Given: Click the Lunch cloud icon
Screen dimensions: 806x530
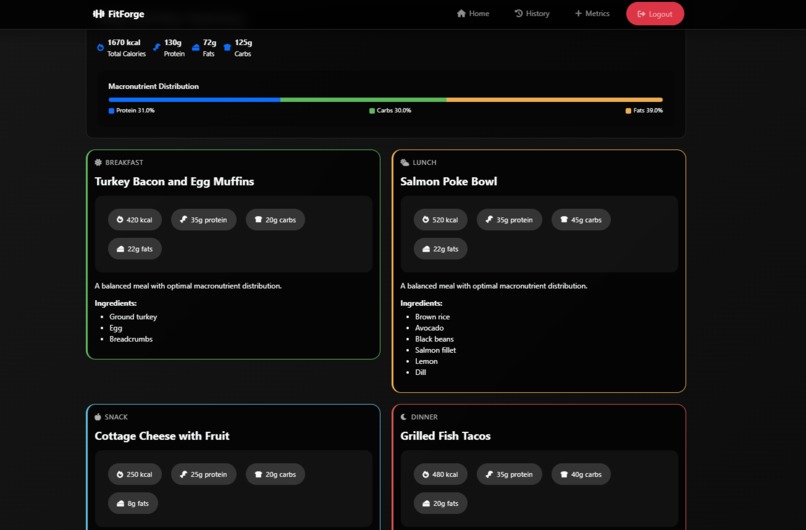Looking at the screenshot, I should [405, 162].
